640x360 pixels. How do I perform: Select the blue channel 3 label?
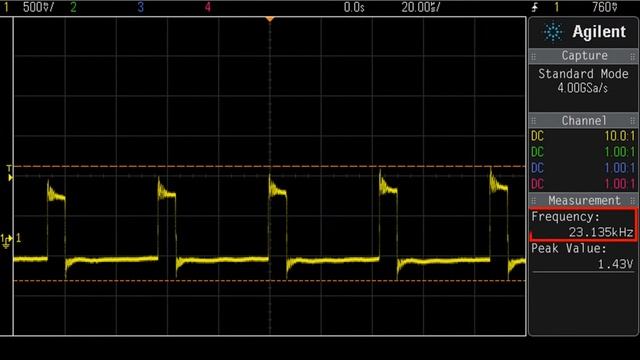click(140, 7)
